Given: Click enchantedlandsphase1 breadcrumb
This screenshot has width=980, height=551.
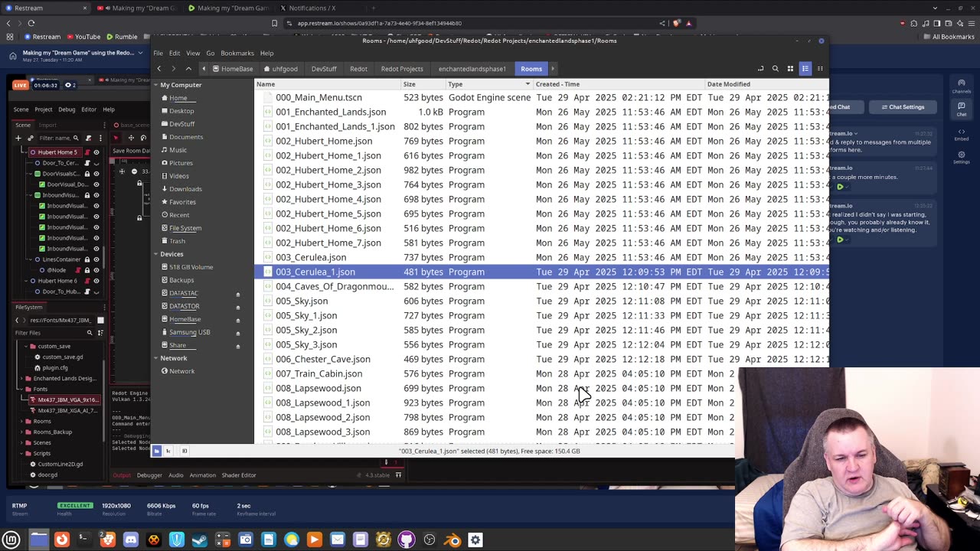Looking at the screenshot, I should pos(472,69).
